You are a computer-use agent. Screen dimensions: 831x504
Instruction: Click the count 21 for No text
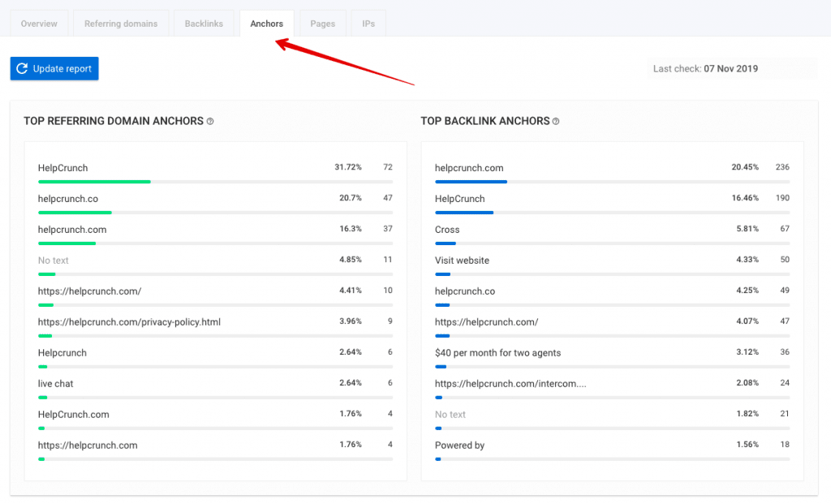785,413
